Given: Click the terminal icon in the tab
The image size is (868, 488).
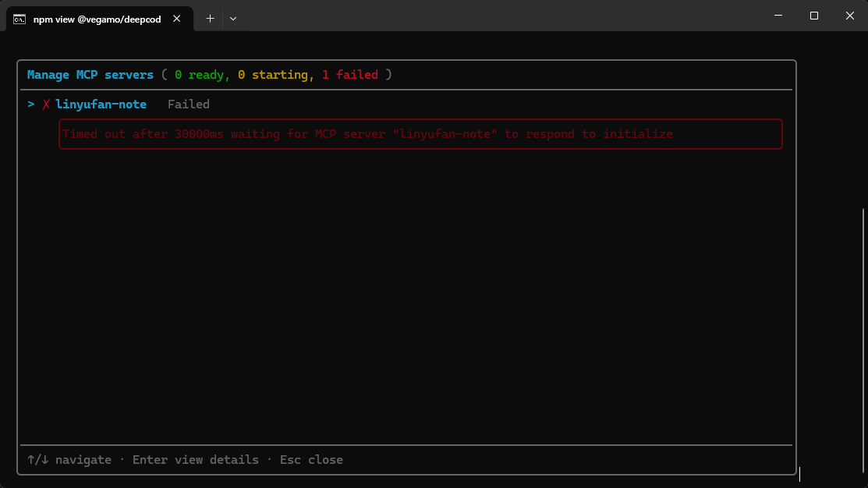Looking at the screenshot, I should (x=19, y=19).
